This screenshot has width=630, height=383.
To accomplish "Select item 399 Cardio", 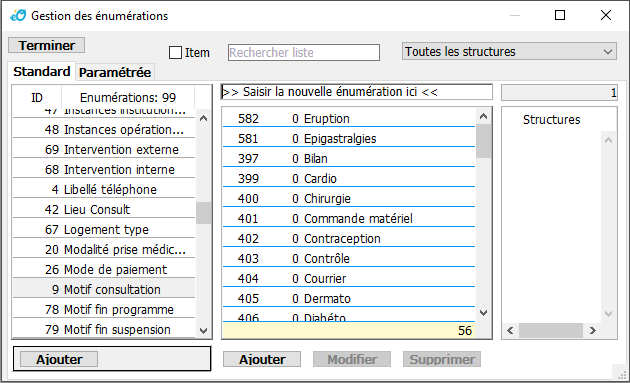I will (x=349, y=178).
